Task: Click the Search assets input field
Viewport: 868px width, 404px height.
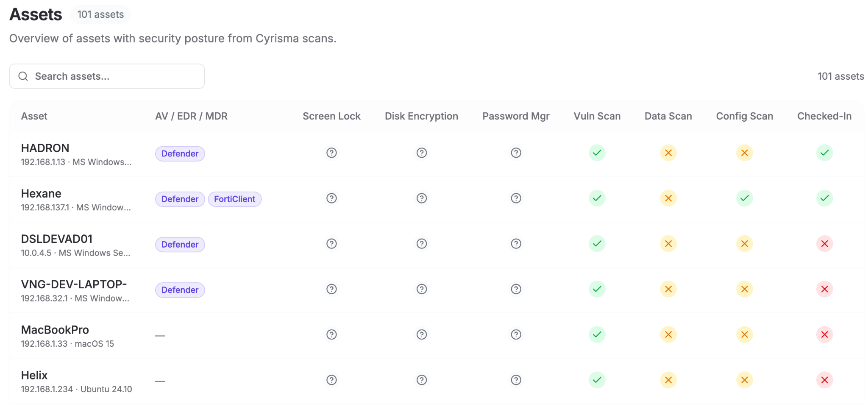Action: tap(107, 76)
